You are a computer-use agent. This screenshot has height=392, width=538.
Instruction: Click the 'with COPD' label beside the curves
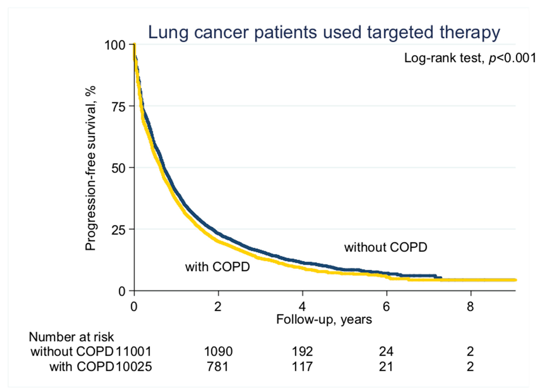click(217, 267)
